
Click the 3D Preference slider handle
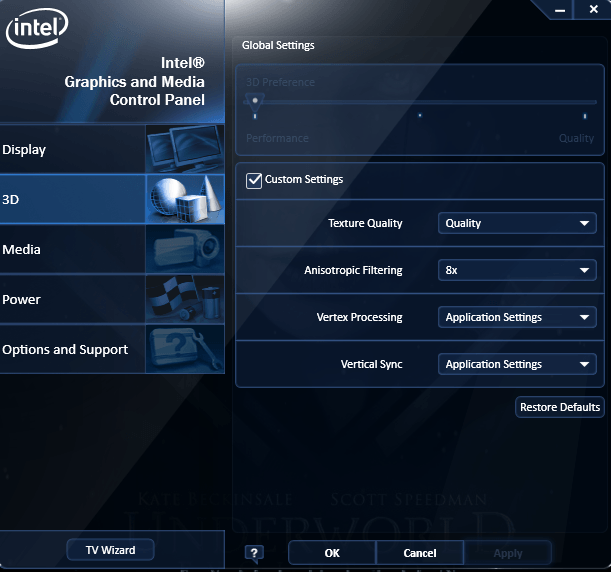point(254,102)
